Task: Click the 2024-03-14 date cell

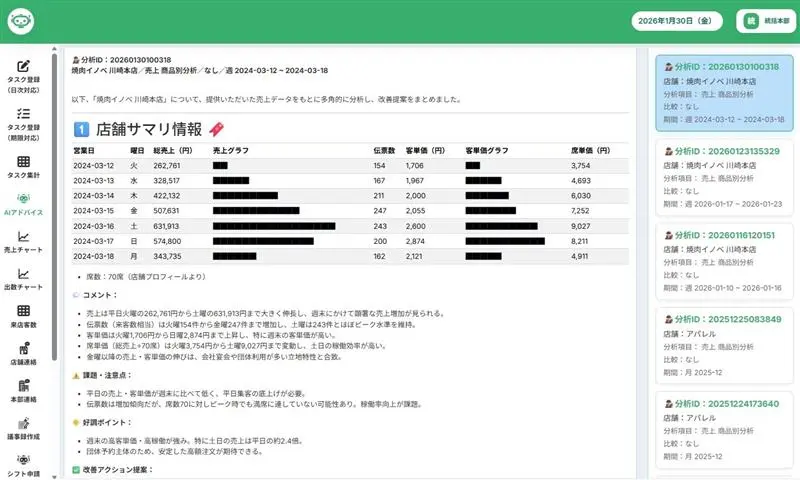Action: [94, 196]
